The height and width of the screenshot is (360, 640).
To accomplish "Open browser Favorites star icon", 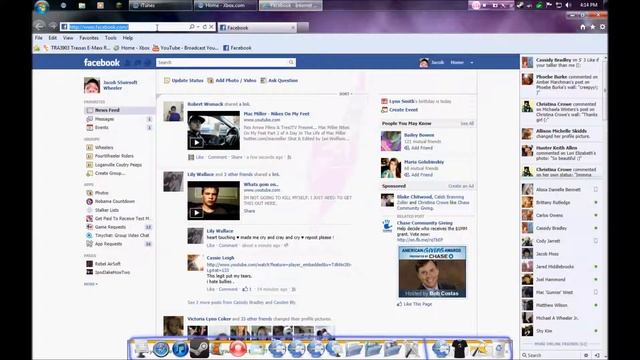I will 593,27.
